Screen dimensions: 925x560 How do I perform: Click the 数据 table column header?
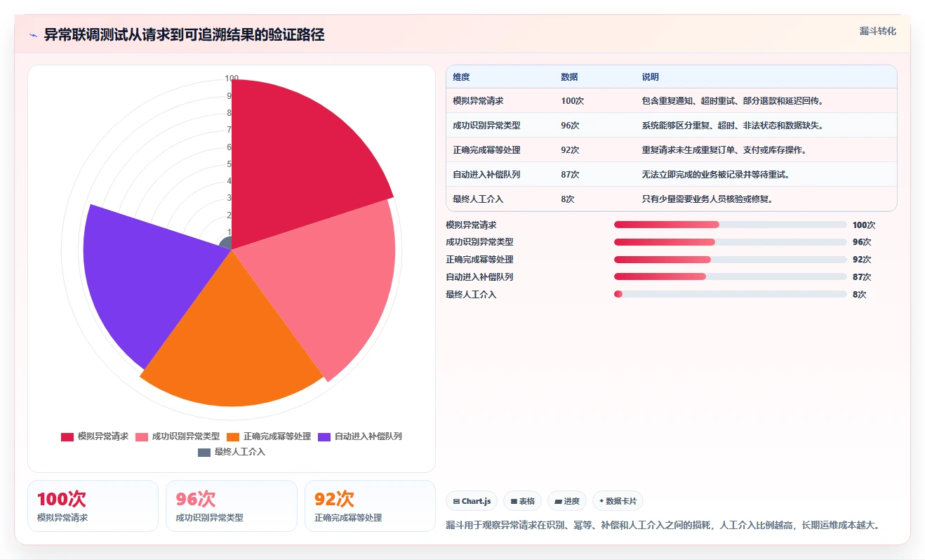coord(569,77)
